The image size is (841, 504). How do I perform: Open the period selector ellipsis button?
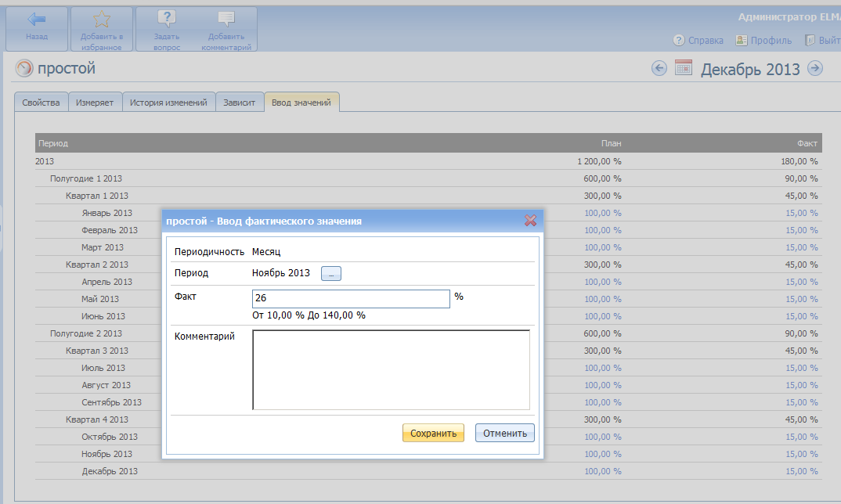coord(331,273)
